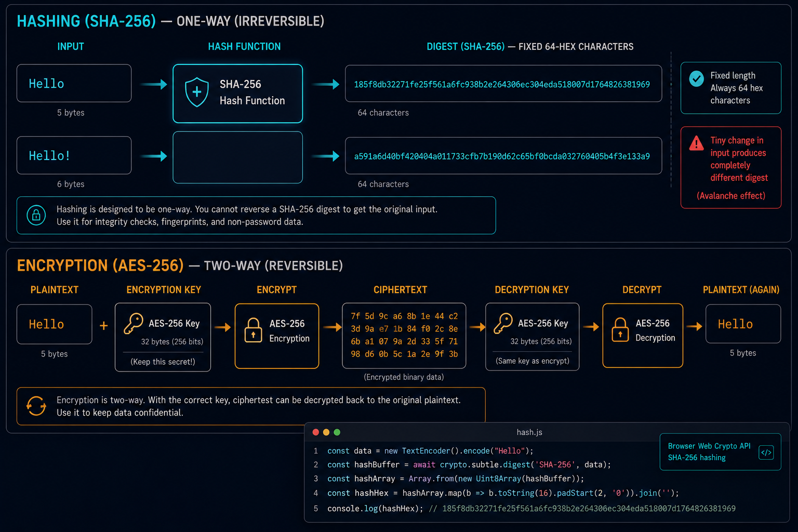Click the lock icon beside AES-256 Encryption
Image resolution: width=798 pixels, height=532 pixels.
253,330
